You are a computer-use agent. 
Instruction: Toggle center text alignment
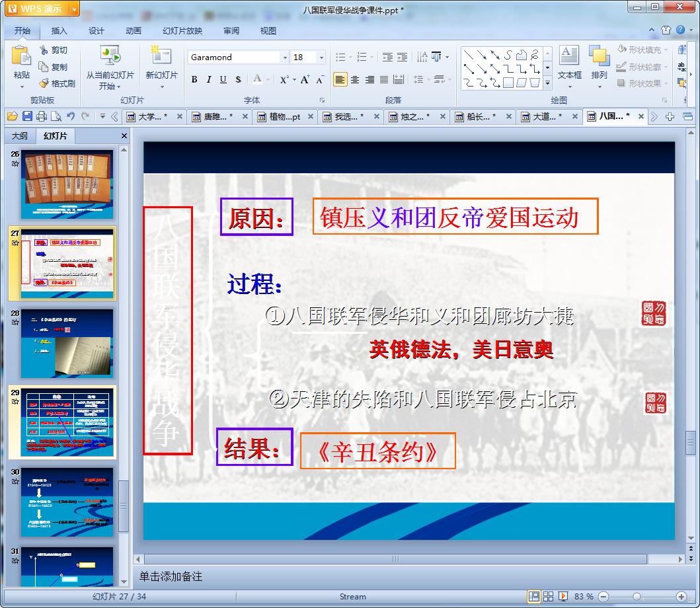point(355,80)
